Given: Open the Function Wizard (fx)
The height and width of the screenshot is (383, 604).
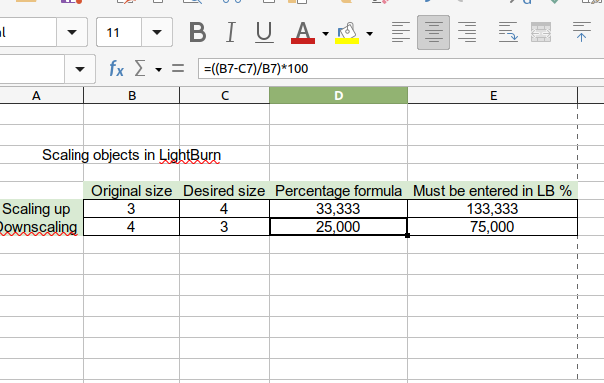Looking at the screenshot, I should pyautogui.click(x=116, y=69).
